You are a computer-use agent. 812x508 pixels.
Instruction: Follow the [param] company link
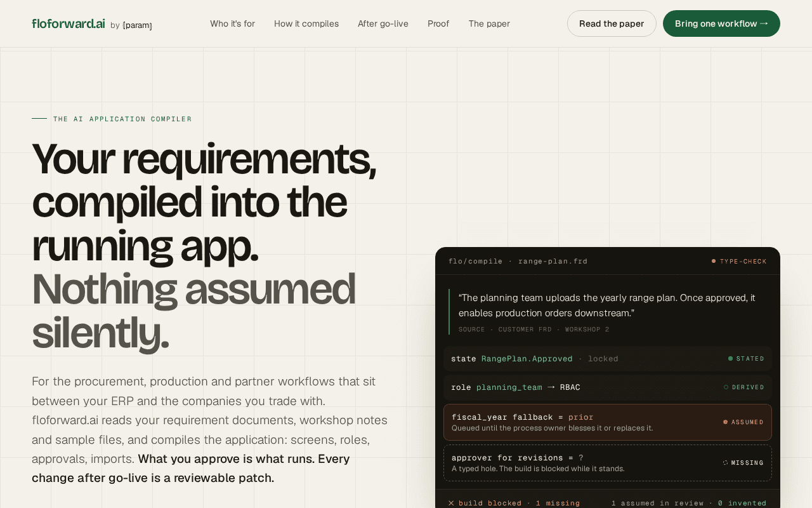click(x=137, y=25)
